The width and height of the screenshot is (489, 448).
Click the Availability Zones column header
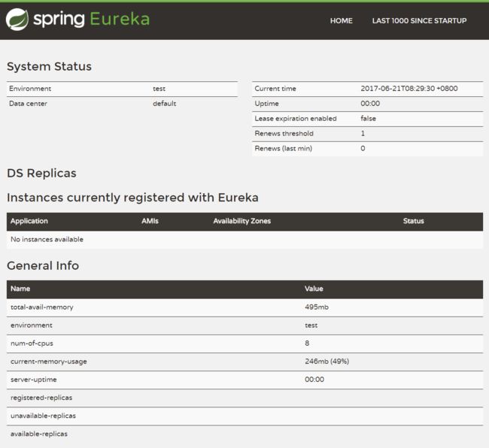(242, 221)
